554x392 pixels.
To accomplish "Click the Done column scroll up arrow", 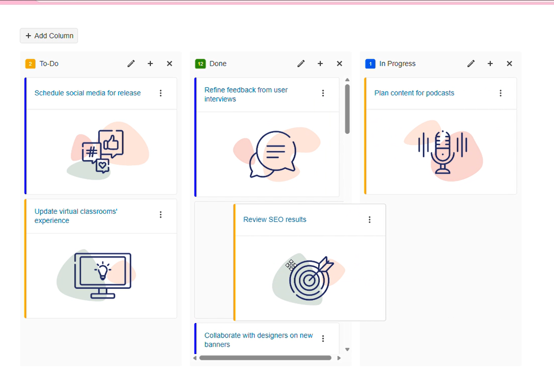I will click(x=348, y=80).
